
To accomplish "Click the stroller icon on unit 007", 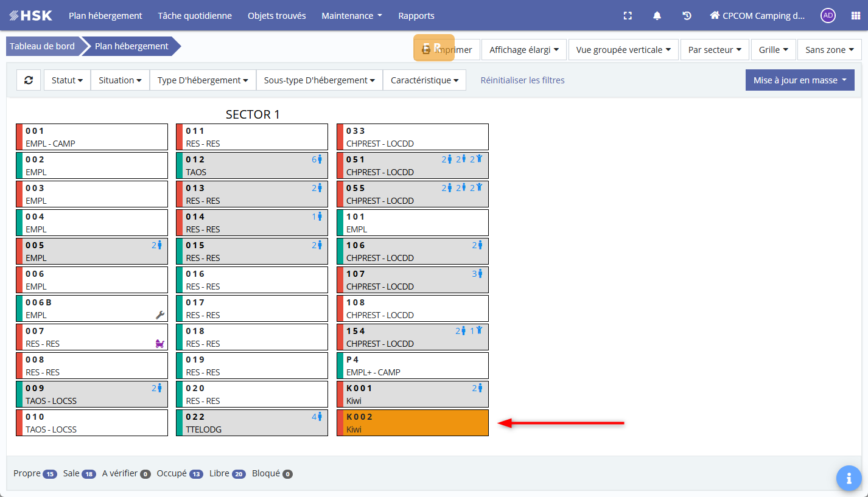I will [160, 344].
